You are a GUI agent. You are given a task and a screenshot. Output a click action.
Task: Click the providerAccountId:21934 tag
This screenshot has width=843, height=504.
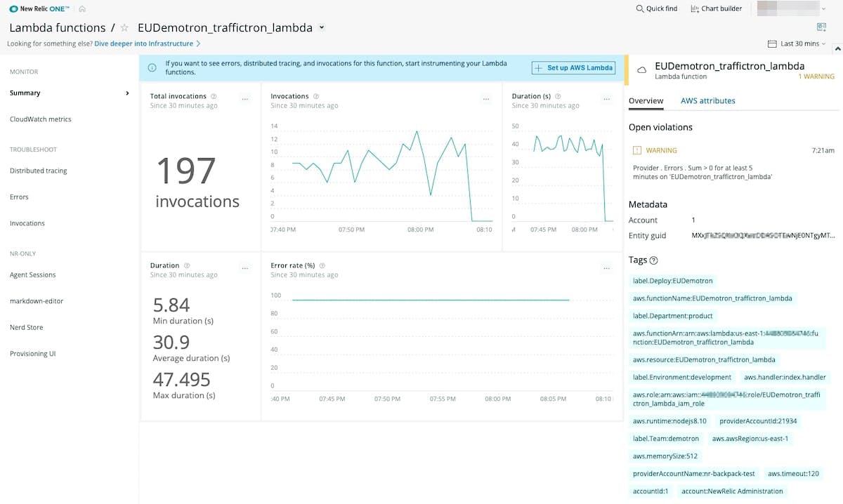tap(759, 421)
